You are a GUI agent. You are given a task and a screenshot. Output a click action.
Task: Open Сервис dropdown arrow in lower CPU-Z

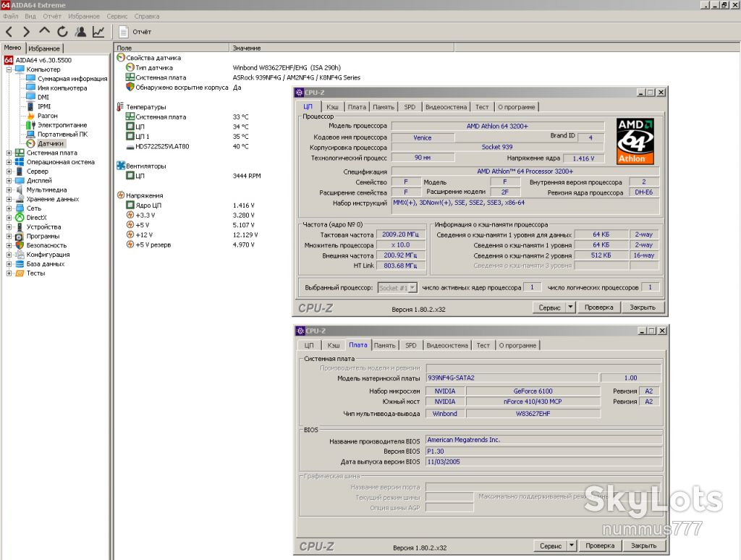pyautogui.click(x=572, y=546)
